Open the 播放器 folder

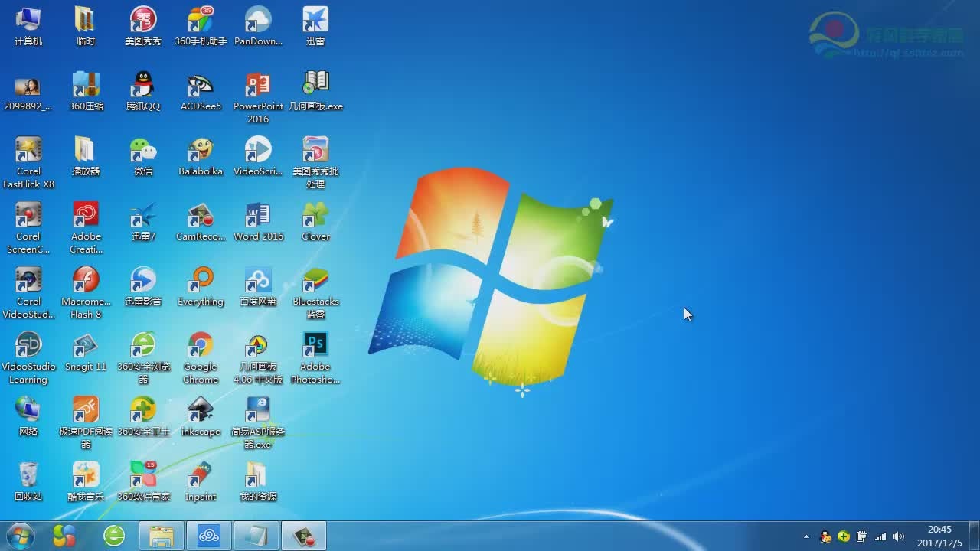pyautogui.click(x=86, y=157)
